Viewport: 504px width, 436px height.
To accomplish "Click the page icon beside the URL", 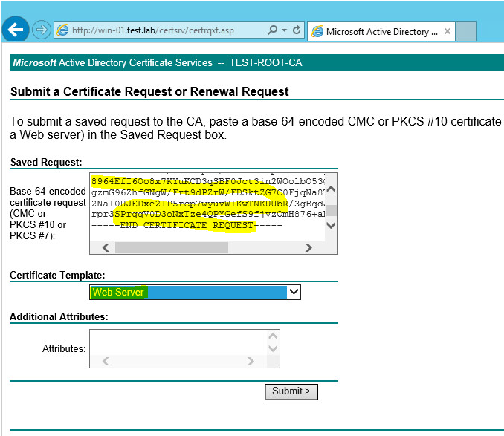I will coord(62,30).
